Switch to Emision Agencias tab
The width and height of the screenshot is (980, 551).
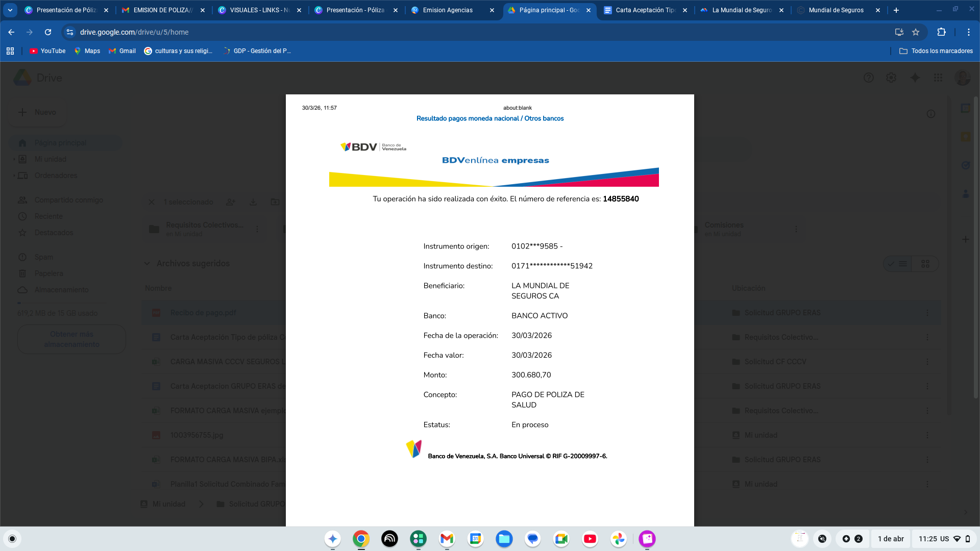[448, 10]
